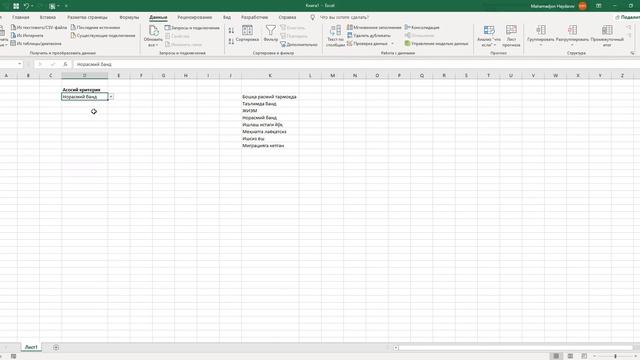
Task: Open the 'Главная' ribbon tab
Action: 21,17
